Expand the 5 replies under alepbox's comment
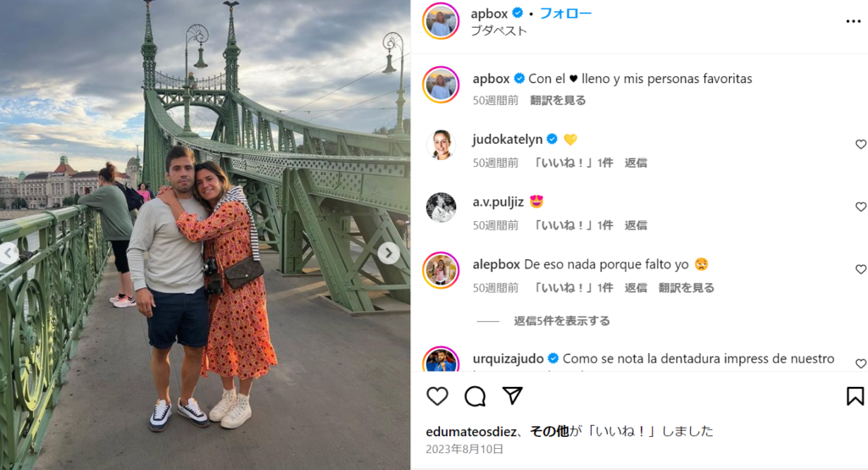The height and width of the screenshot is (470, 868). pyautogui.click(x=561, y=321)
